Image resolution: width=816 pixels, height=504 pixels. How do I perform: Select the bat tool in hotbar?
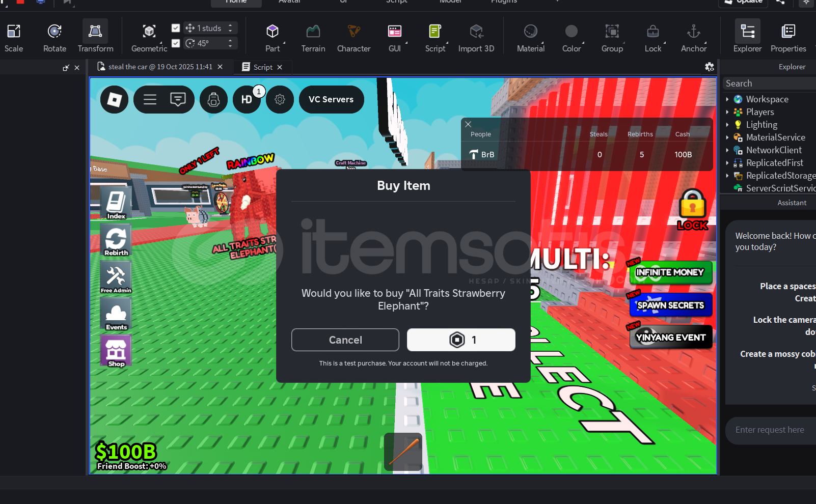pyautogui.click(x=403, y=452)
